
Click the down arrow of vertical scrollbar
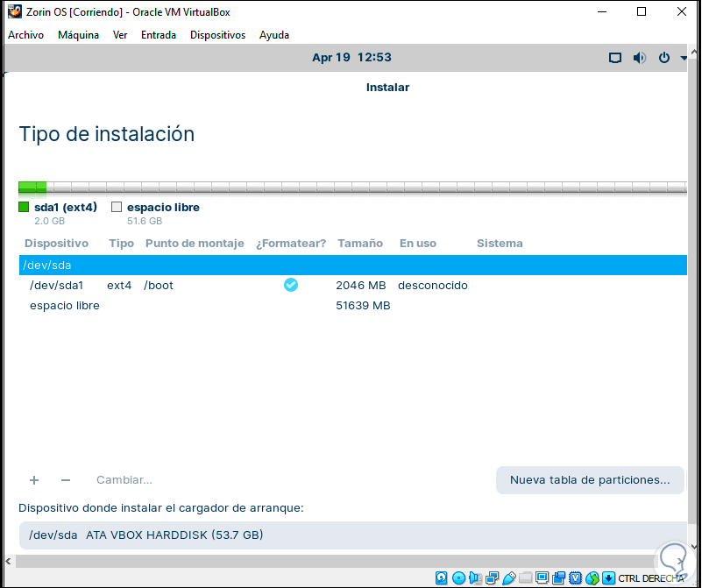click(x=694, y=547)
